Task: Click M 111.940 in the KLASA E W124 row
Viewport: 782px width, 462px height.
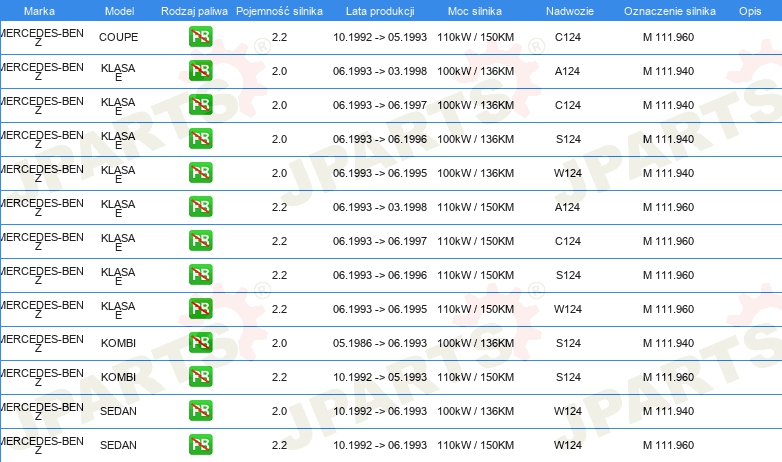Action: pyautogui.click(x=668, y=173)
